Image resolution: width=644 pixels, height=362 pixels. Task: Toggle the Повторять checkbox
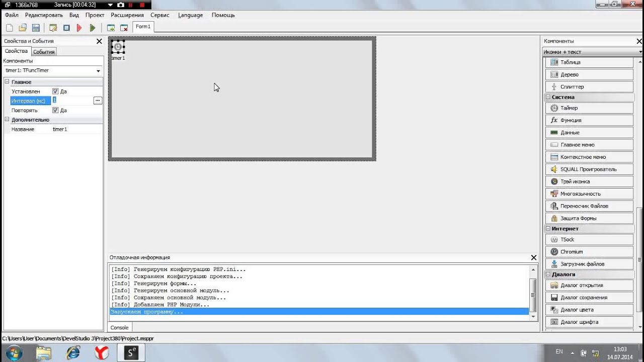pyautogui.click(x=55, y=110)
